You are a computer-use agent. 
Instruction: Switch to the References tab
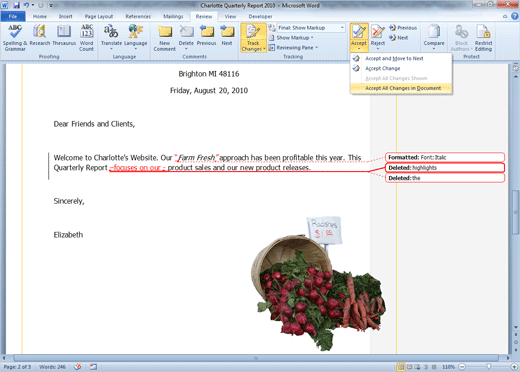[x=138, y=16]
